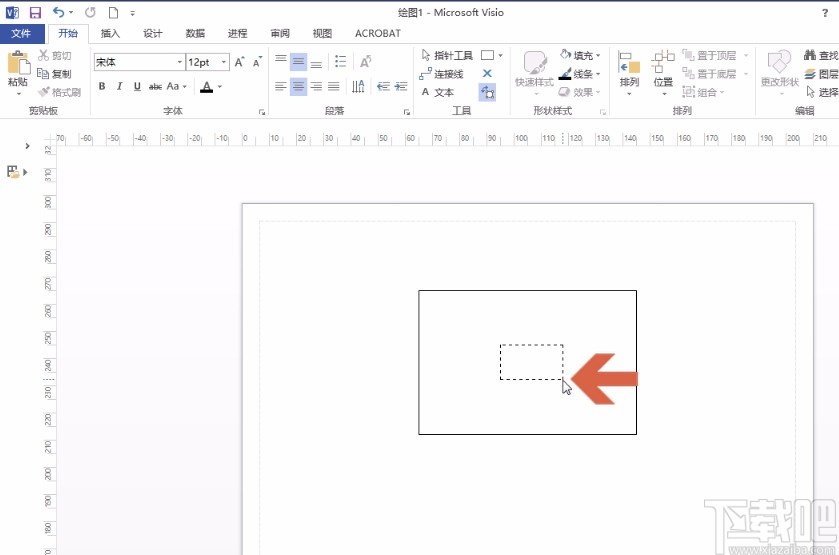This screenshot has height=555, width=839.
Task: Open the rectangle shape tool dropdown arrow
Action: (x=500, y=55)
